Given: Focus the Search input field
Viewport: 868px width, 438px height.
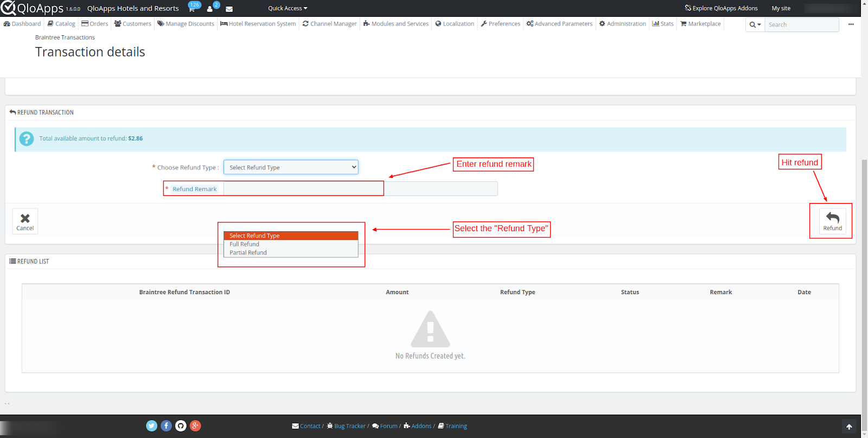Looking at the screenshot, I should click(802, 24).
